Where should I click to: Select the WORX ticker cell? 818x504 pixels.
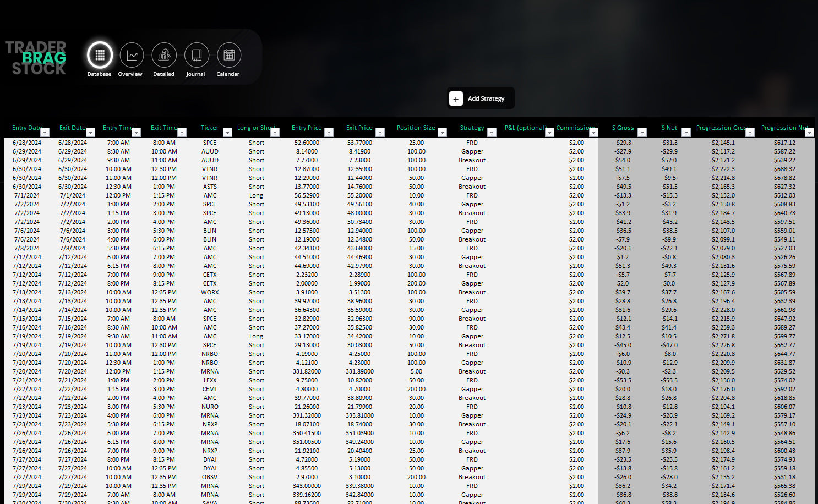point(210,292)
